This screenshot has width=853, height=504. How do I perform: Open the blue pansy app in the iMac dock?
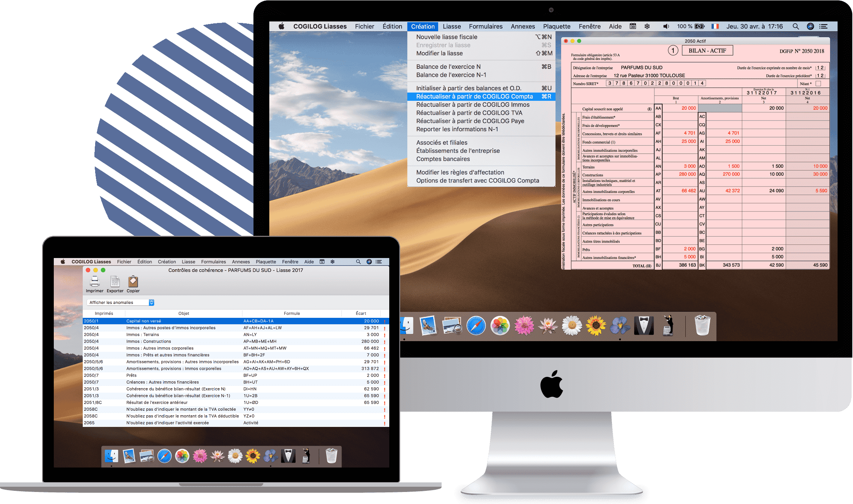pos(620,326)
